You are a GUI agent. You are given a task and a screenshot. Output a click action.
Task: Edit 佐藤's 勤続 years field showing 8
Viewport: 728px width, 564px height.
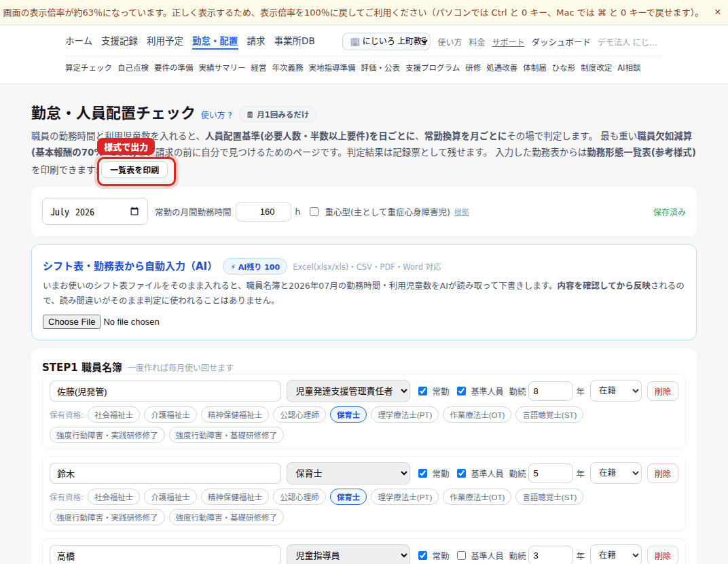pos(550,391)
